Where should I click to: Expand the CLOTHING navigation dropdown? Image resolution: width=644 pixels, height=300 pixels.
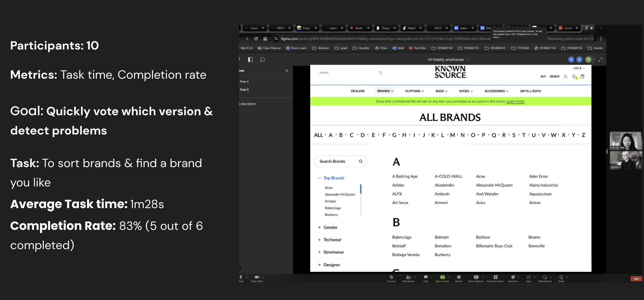(415, 91)
